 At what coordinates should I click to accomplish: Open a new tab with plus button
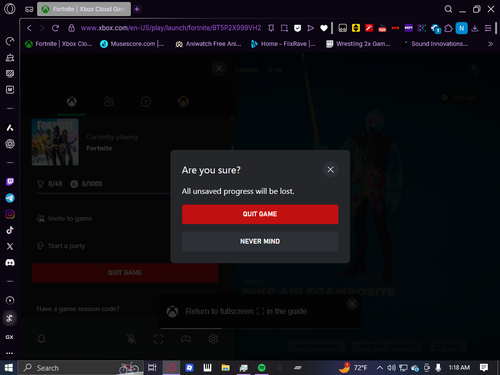coord(137,9)
